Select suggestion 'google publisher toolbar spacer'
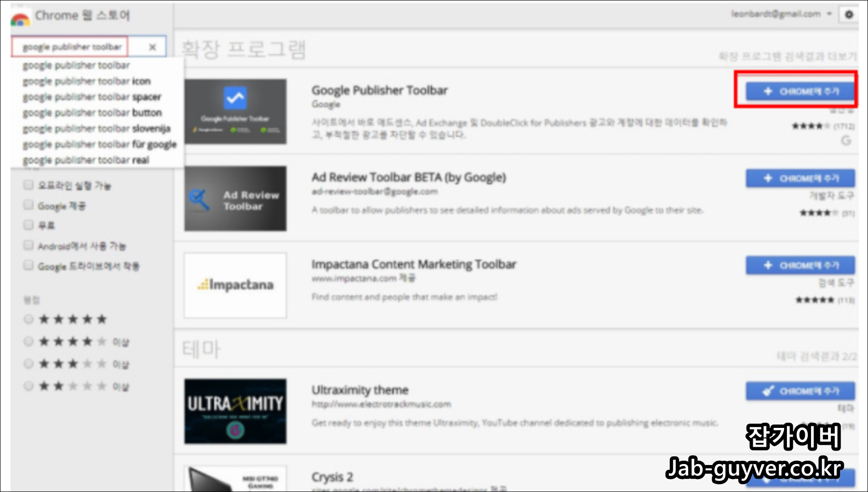This screenshot has width=868, height=492. (x=92, y=97)
